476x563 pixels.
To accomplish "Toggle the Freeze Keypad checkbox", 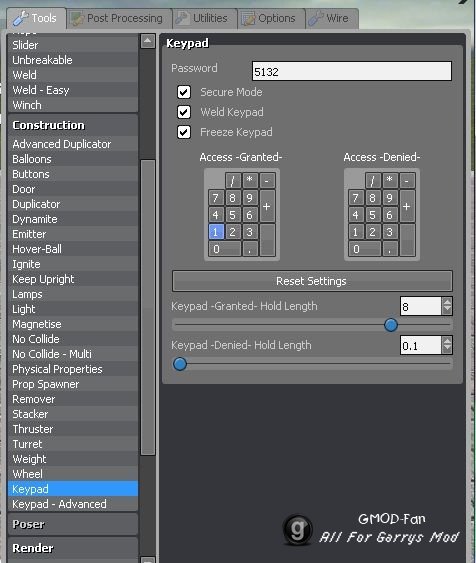I will coord(184,132).
